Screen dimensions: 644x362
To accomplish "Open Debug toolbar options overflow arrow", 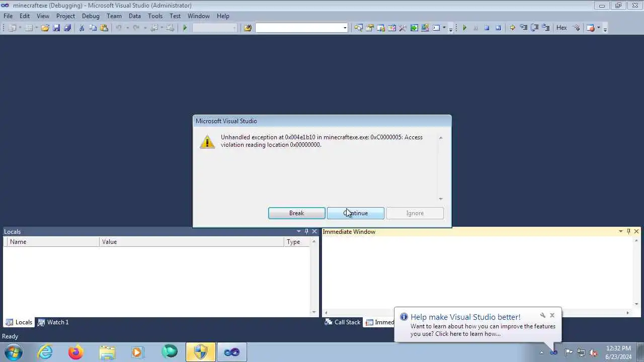I will [x=605, y=29].
